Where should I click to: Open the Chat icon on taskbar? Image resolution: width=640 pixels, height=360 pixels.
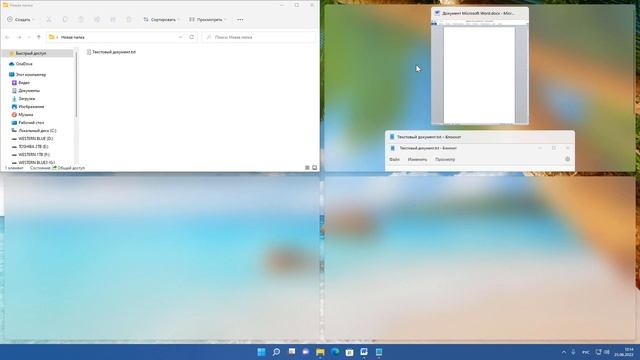pos(306,352)
